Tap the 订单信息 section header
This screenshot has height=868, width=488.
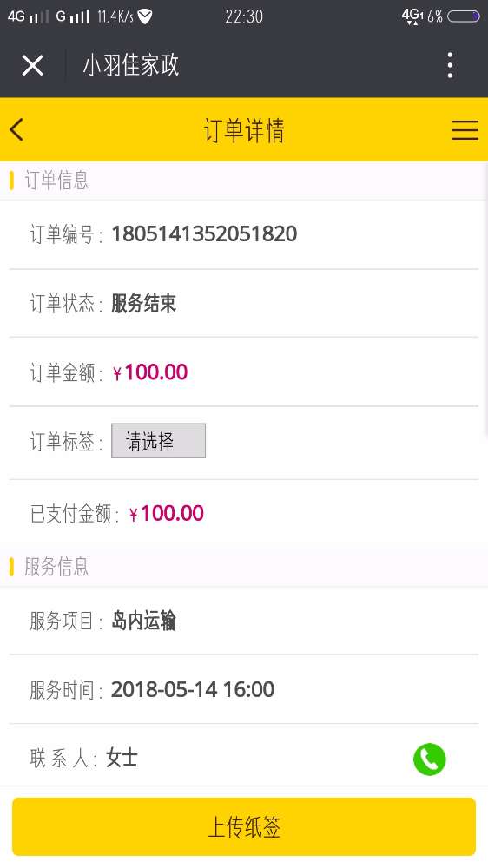[x=56, y=181]
